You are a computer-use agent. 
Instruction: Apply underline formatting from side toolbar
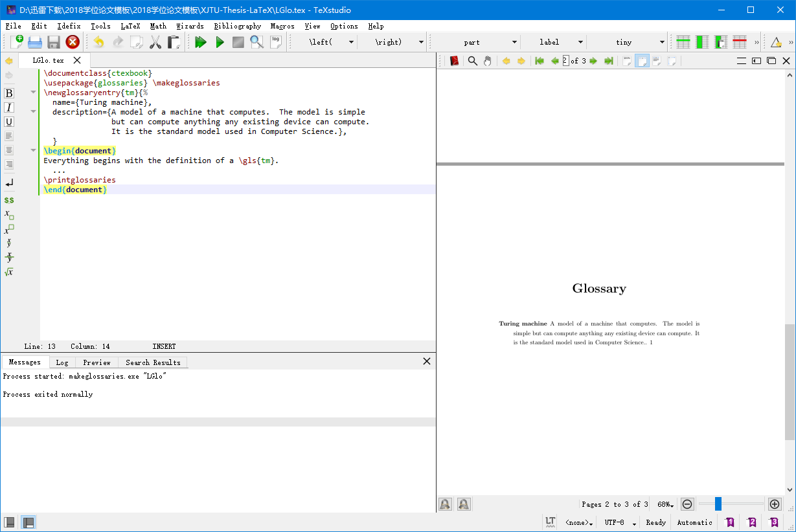[9, 122]
